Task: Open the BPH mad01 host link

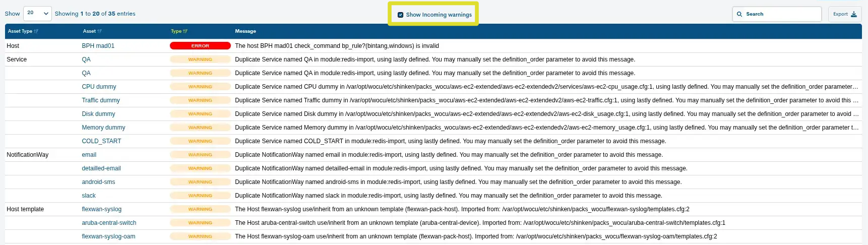Action: [98, 46]
